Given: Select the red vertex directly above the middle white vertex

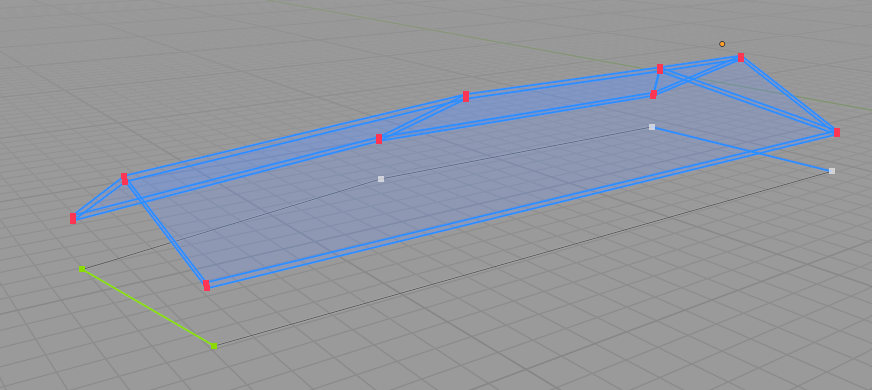Looking at the screenshot, I should click(653, 94).
